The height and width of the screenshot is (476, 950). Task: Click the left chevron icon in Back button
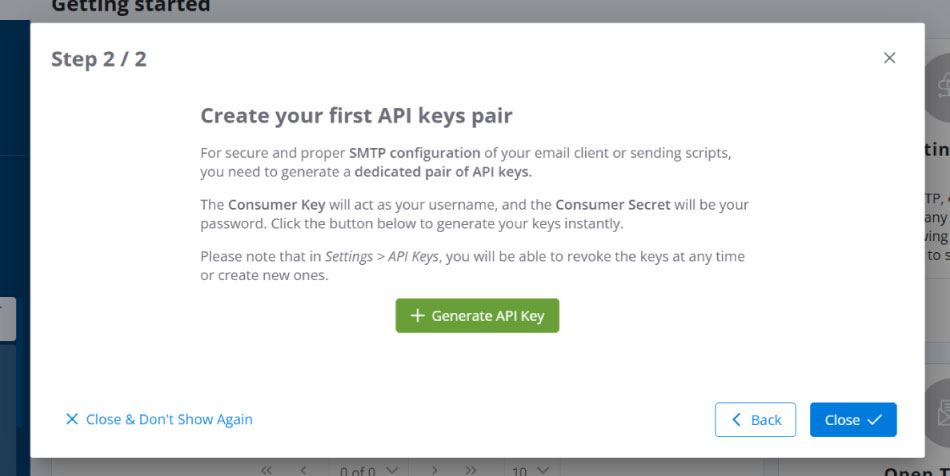point(736,420)
